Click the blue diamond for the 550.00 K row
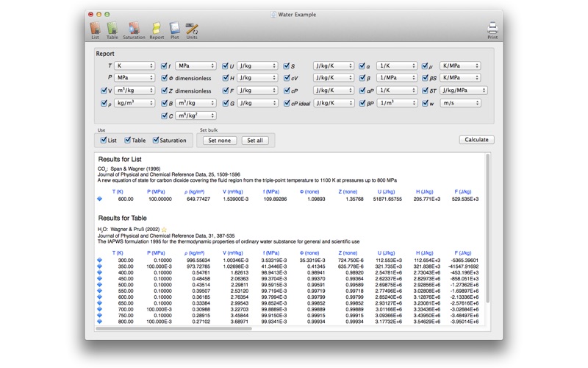The height and width of the screenshot is (368, 588). [99, 291]
